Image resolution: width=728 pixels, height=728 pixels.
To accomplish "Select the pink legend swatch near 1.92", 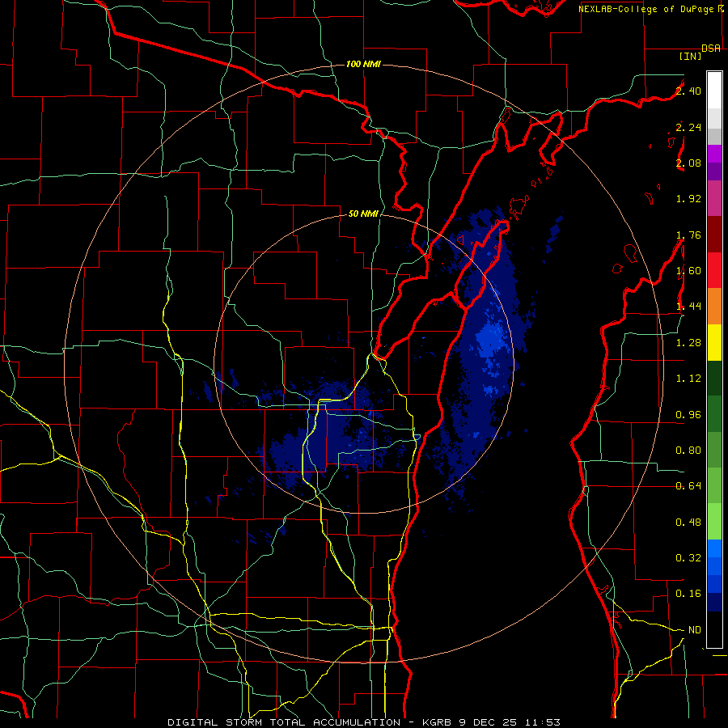I will (714, 198).
